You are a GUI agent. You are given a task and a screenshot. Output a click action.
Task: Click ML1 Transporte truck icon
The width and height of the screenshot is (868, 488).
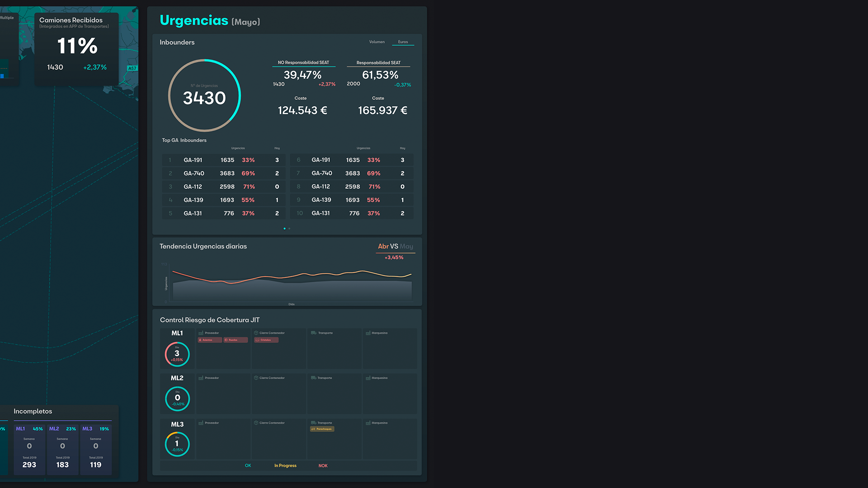pyautogui.click(x=313, y=333)
